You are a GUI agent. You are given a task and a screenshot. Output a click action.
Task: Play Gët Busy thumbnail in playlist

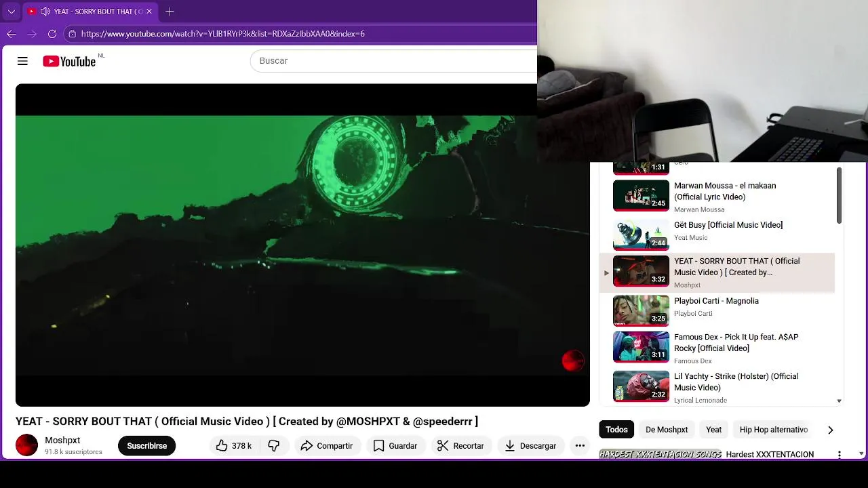(641, 235)
